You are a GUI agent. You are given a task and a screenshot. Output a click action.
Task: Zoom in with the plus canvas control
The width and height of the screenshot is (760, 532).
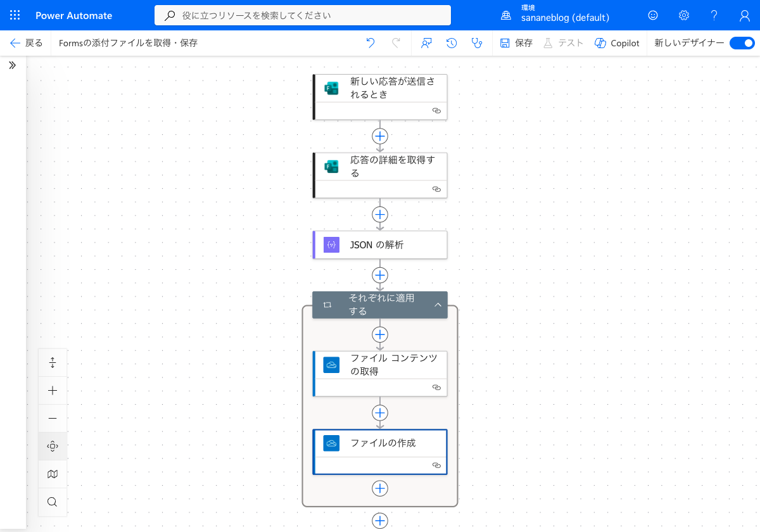click(x=53, y=391)
